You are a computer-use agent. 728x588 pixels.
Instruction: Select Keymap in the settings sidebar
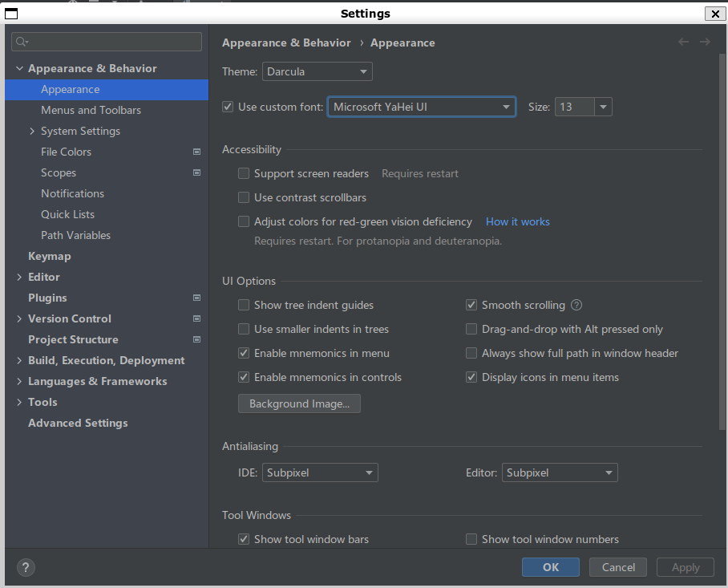[50, 256]
